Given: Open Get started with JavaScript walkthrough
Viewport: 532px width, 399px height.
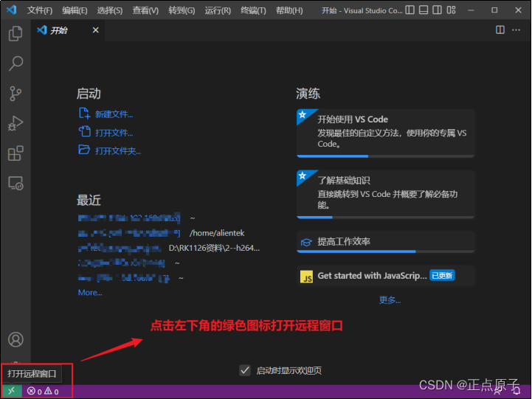Looking at the screenshot, I should pos(385,276).
